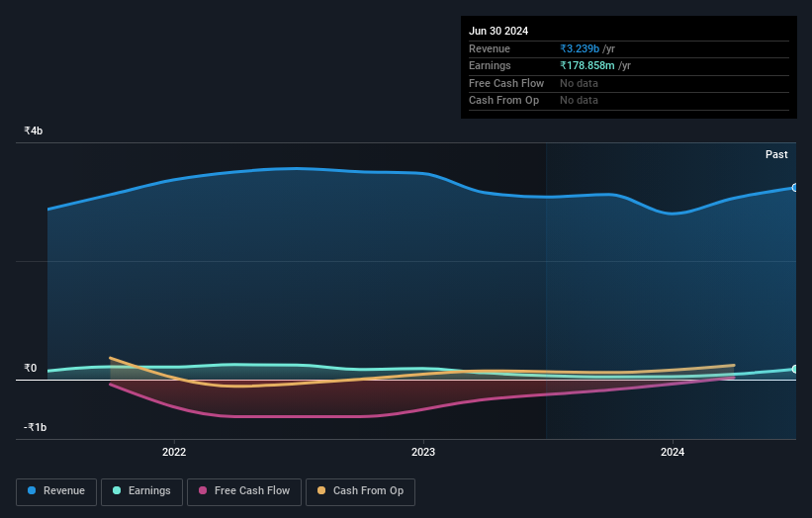Click the orange Cash From Op legend dot
Image resolution: width=812 pixels, height=518 pixels.
321,490
